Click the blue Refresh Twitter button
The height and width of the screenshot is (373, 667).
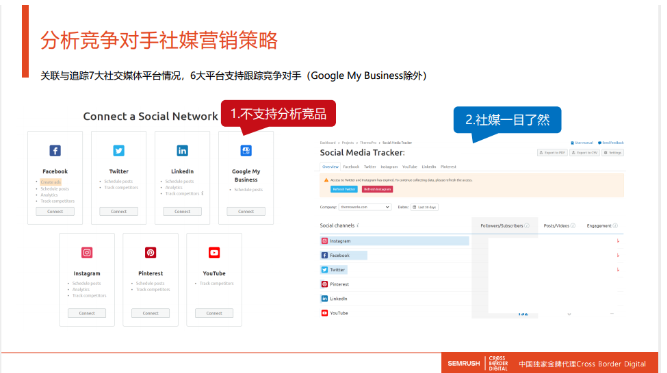point(344,189)
